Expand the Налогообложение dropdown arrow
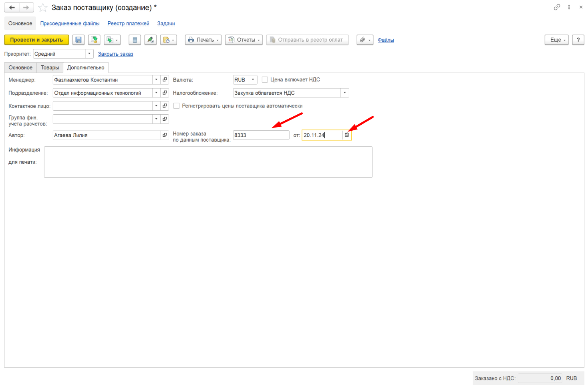The height and width of the screenshot is (387, 588). click(x=344, y=93)
